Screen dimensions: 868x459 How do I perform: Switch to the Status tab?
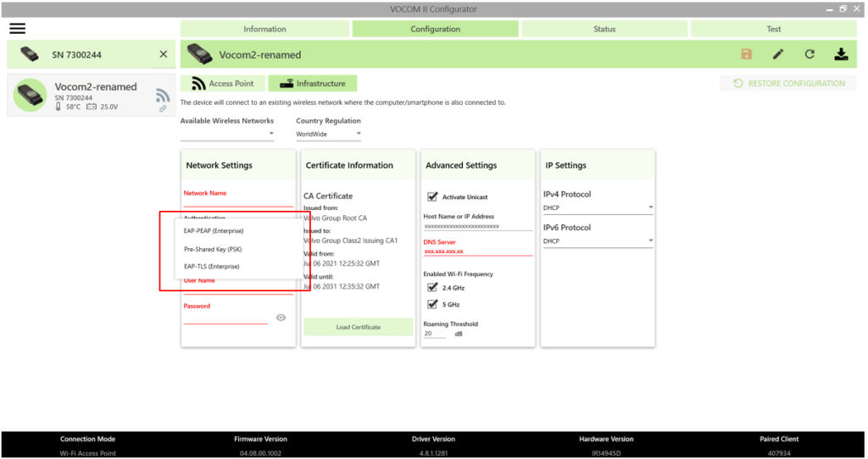604,29
